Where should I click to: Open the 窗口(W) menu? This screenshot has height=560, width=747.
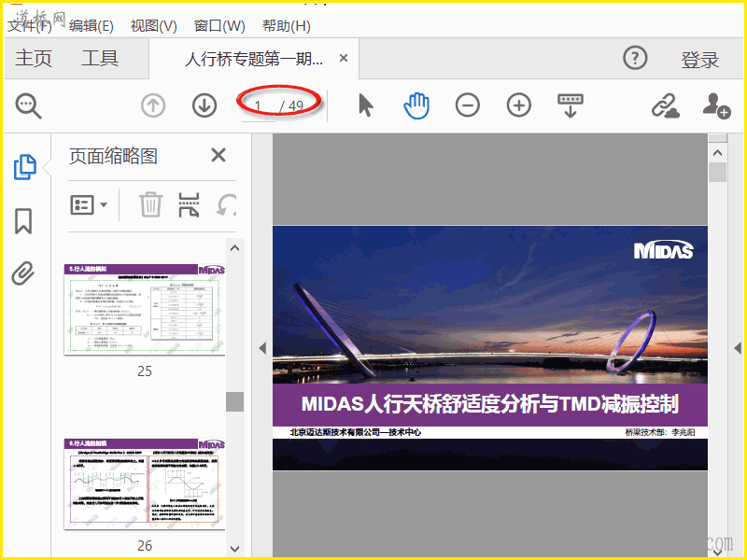pos(219,26)
